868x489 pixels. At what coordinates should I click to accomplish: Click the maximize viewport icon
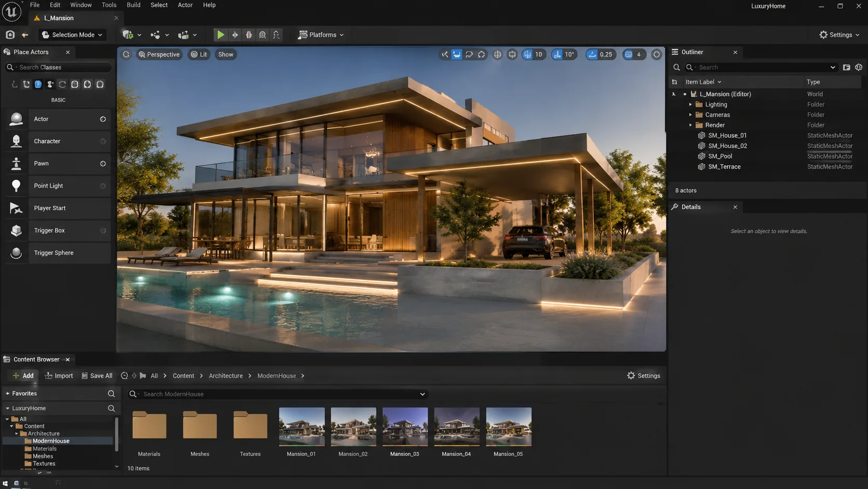tap(657, 55)
